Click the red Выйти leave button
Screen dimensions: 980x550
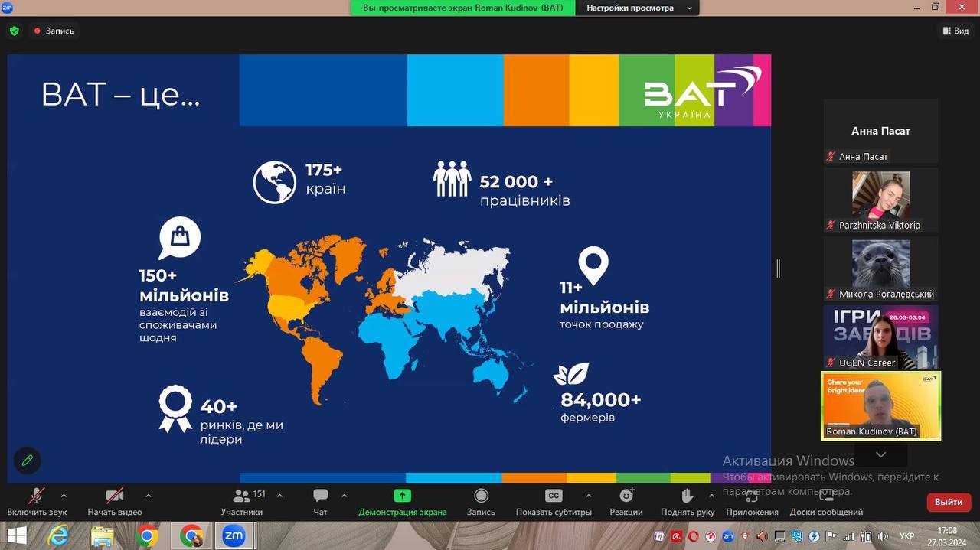[948, 502]
